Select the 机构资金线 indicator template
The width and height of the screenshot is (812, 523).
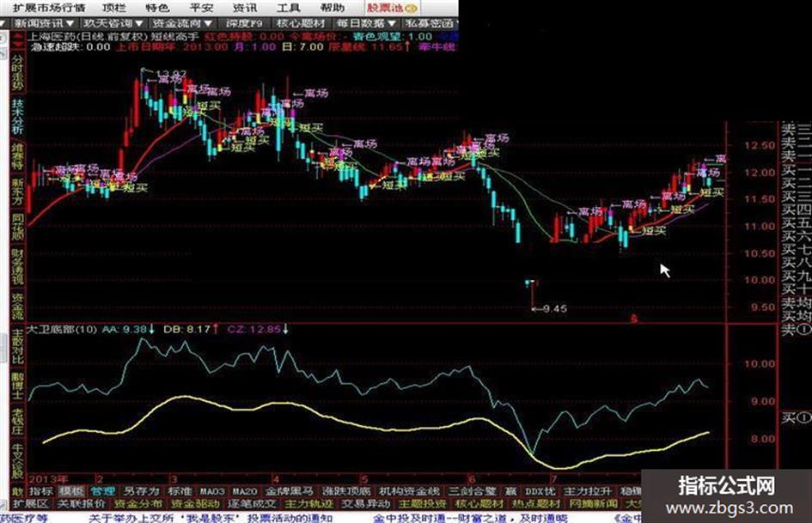pyautogui.click(x=409, y=491)
